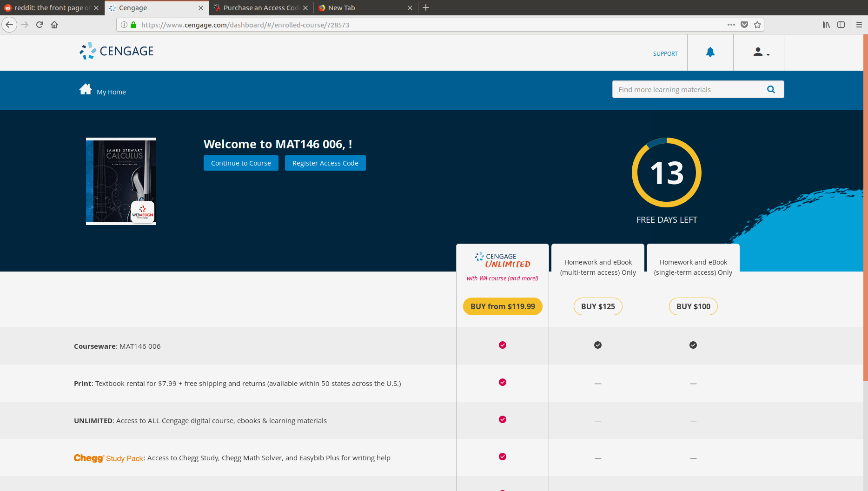This screenshot has height=491, width=868.
Task: Open the My Home link
Action: 111,92
